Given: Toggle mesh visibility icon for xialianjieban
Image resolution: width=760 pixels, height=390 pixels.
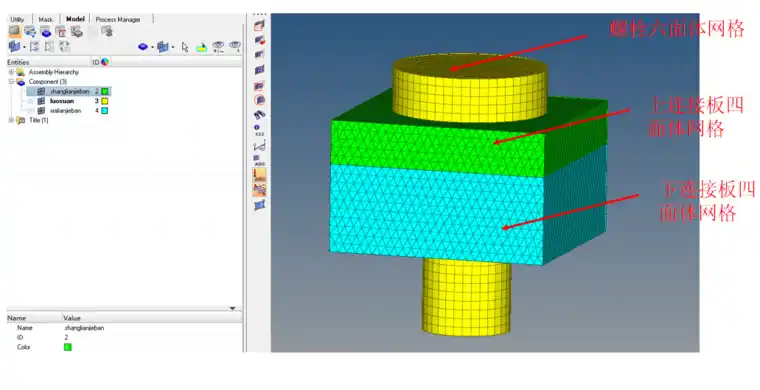Looking at the screenshot, I should pyautogui.click(x=41, y=110).
